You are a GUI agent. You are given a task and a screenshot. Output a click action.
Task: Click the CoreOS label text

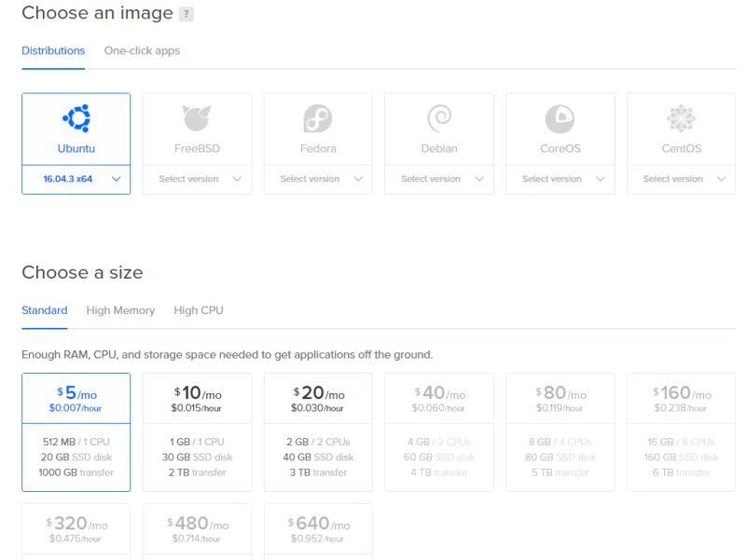tap(560, 149)
